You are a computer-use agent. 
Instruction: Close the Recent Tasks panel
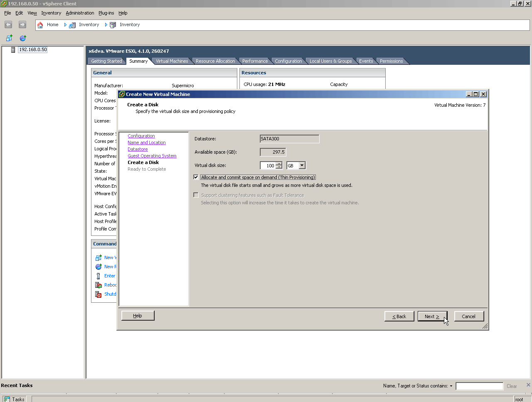click(x=528, y=385)
